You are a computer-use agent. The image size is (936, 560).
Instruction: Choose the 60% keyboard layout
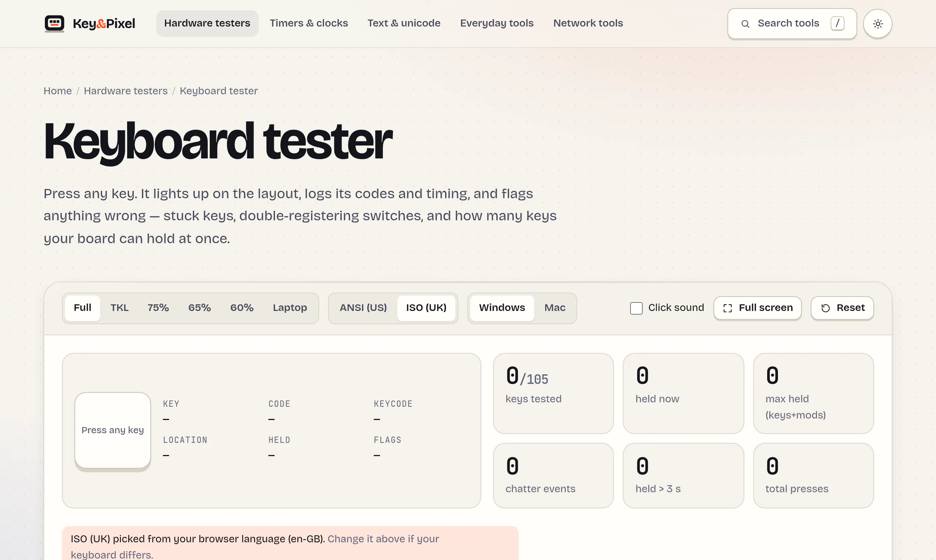[241, 308]
